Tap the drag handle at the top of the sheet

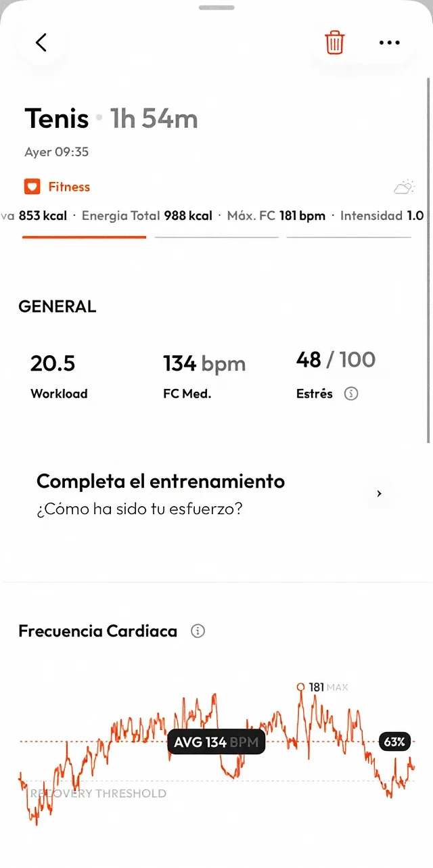tap(216, 7)
